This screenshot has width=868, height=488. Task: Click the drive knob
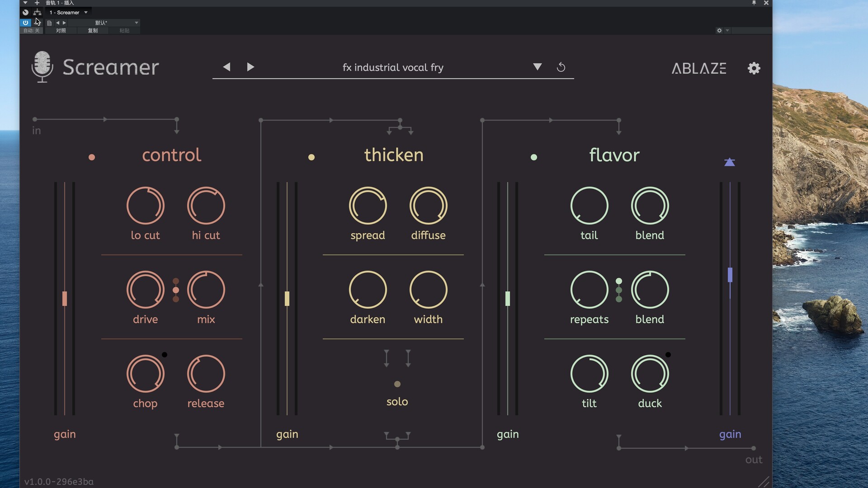point(145,290)
